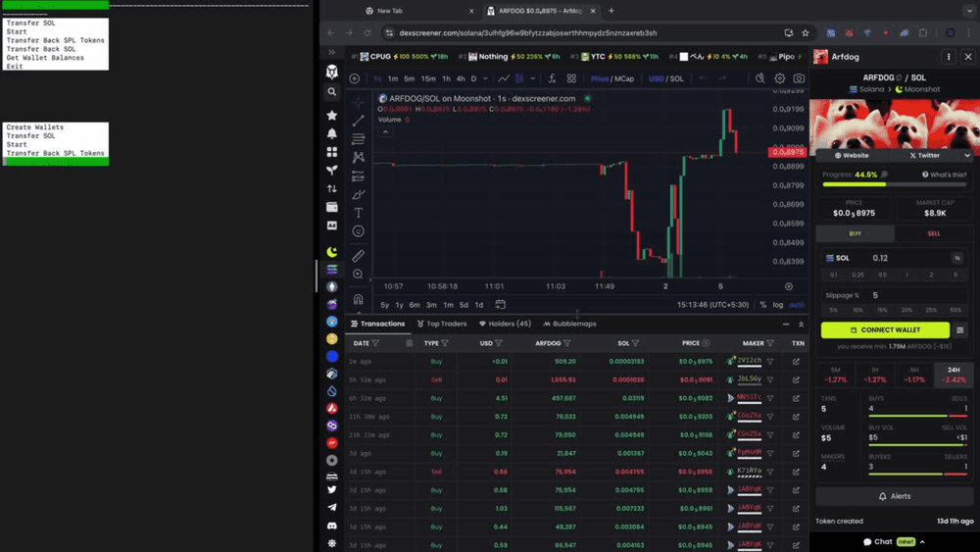Open the indicators fx button
Image resolution: width=980 pixels, height=552 pixels.
tap(552, 78)
